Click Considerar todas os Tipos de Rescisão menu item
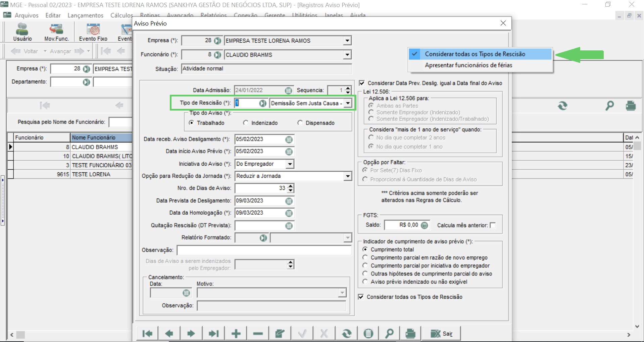Viewport: 644px width, 342px height. (x=480, y=54)
